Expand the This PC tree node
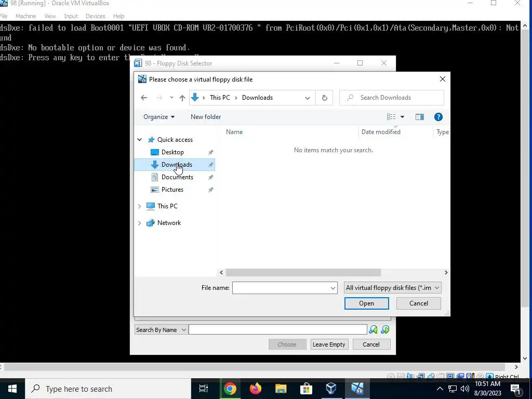The height and width of the screenshot is (399, 532). 139,206
